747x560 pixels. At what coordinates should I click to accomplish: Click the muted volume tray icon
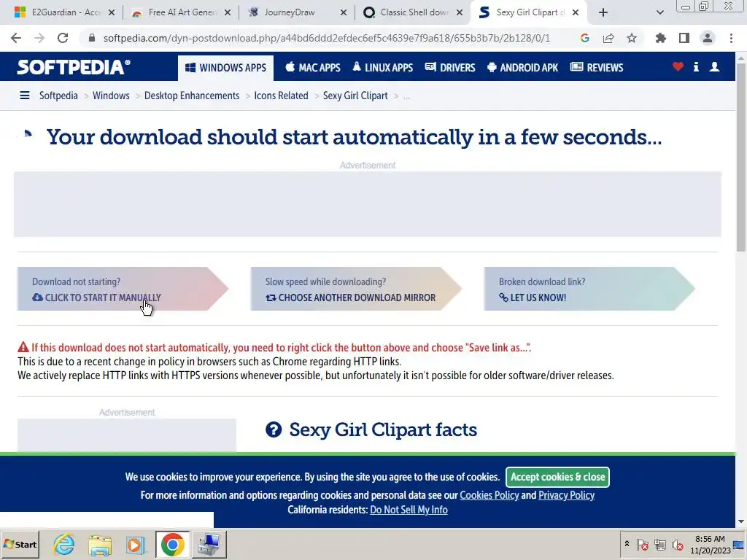[677, 544]
